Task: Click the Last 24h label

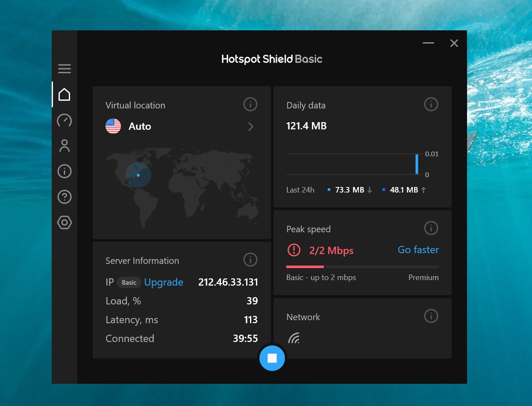Action: point(300,190)
